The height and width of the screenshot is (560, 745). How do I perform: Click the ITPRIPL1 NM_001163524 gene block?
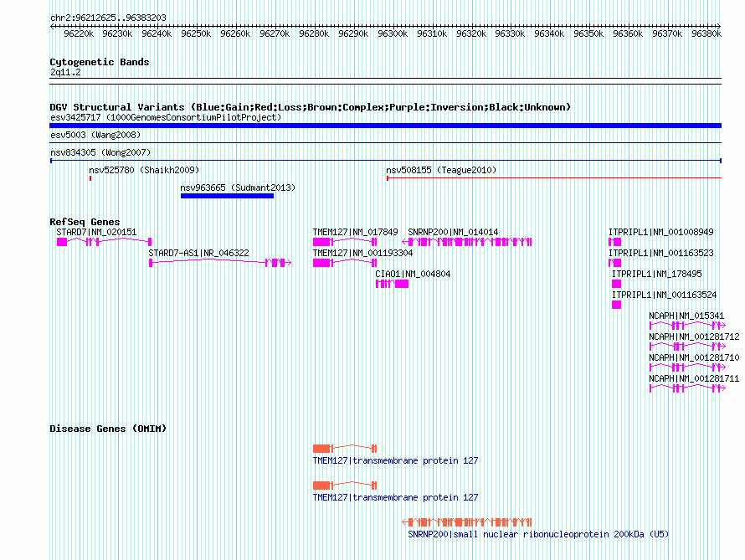point(616,305)
